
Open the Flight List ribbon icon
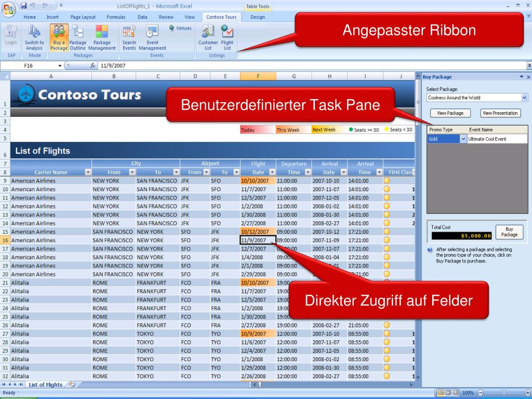[227, 37]
